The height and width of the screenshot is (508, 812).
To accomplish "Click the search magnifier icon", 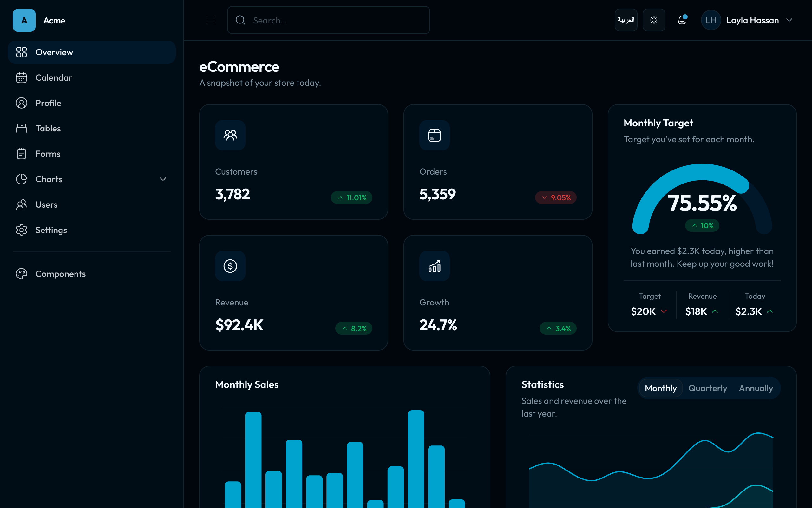I will (x=240, y=20).
